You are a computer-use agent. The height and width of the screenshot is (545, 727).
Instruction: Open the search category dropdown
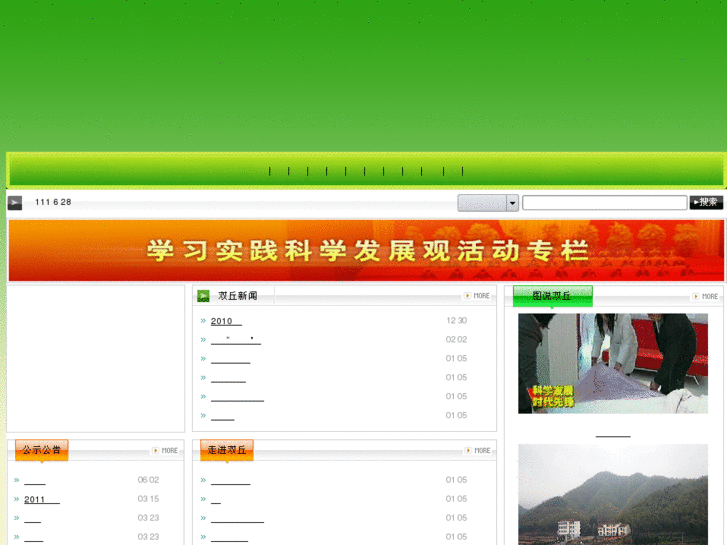[x=488, y=203]
